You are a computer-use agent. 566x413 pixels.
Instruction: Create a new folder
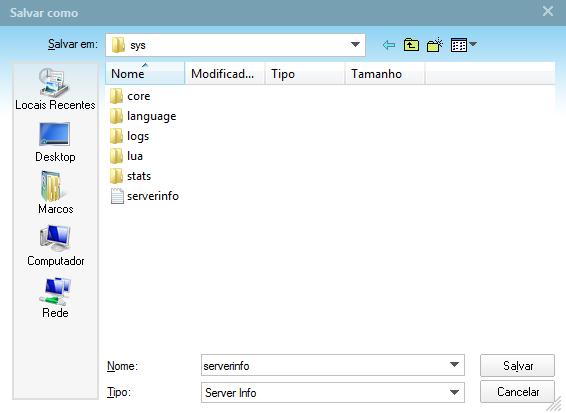tap(435, 45)
